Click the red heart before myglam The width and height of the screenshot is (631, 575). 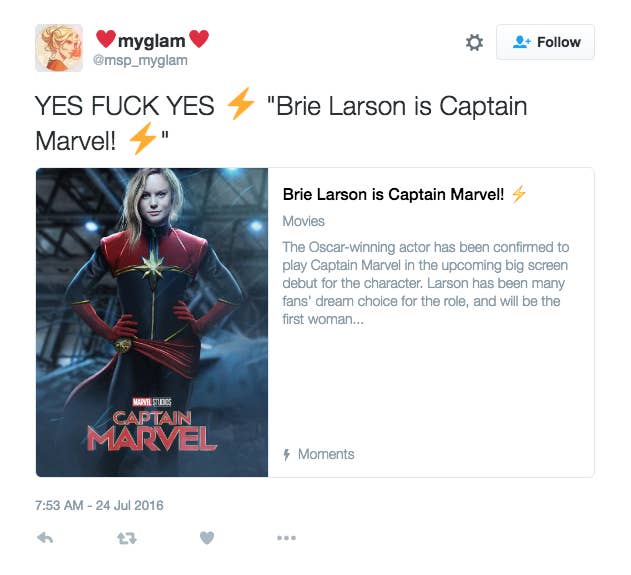point(106,39)
